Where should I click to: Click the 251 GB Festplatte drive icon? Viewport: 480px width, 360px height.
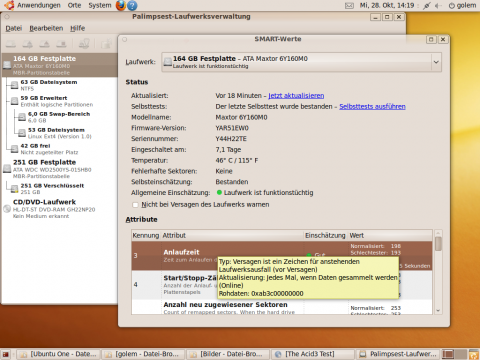tap(7, 168)
